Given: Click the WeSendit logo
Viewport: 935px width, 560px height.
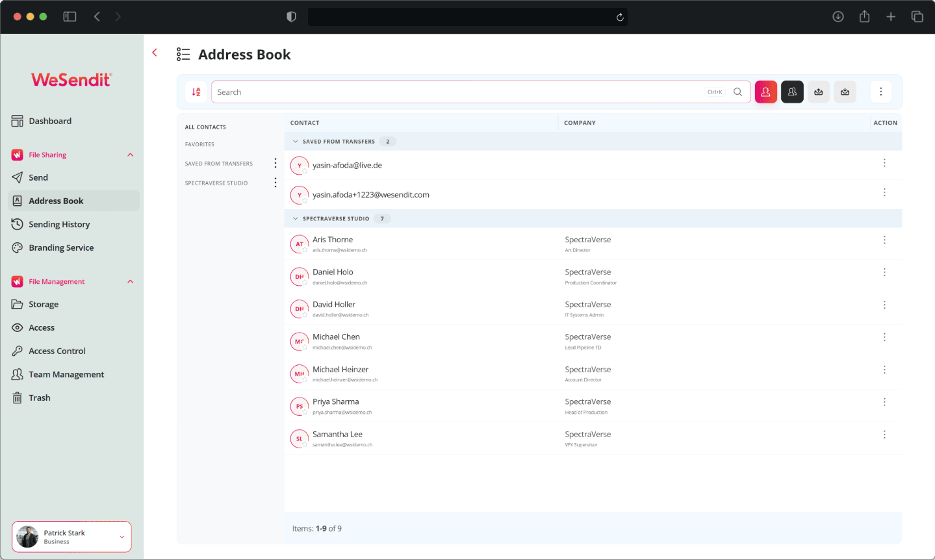Looking at the screenshot, I should pyautogui.click(x=71, y=79).
